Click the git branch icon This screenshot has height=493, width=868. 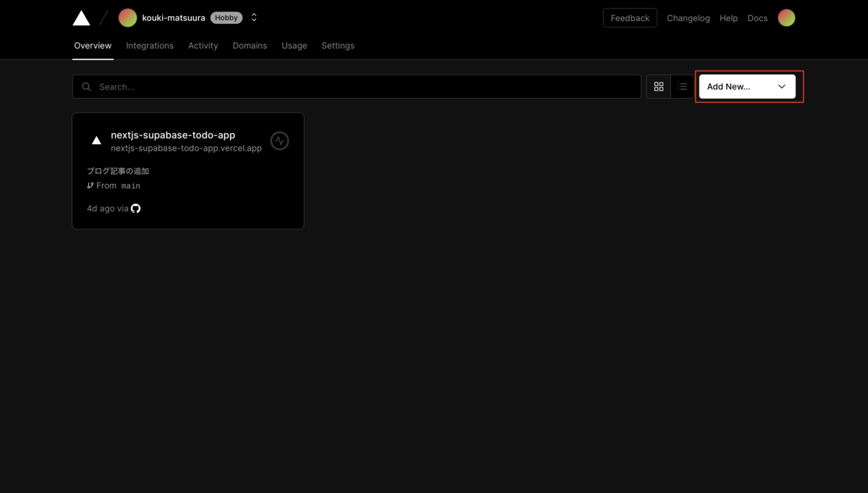90,186
